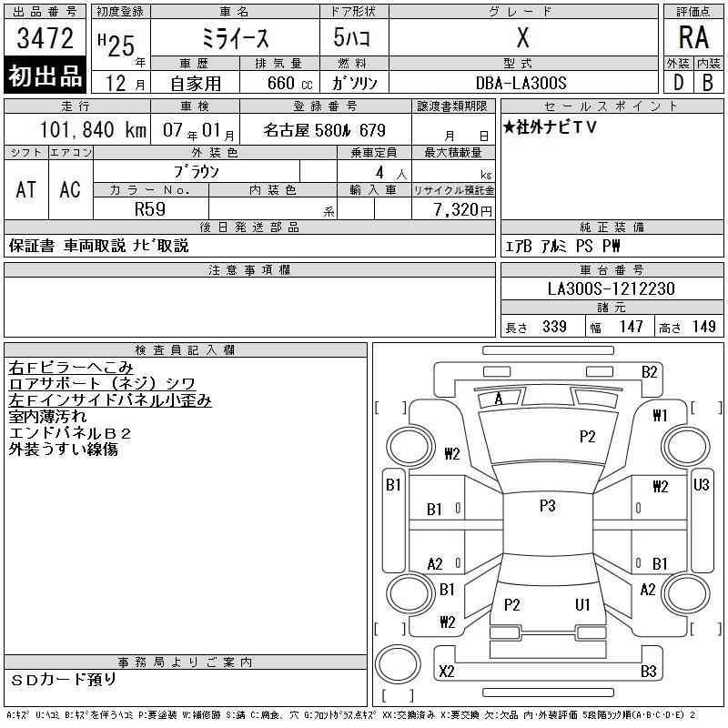Click the 注意事項欄 header

coord(249,269)
